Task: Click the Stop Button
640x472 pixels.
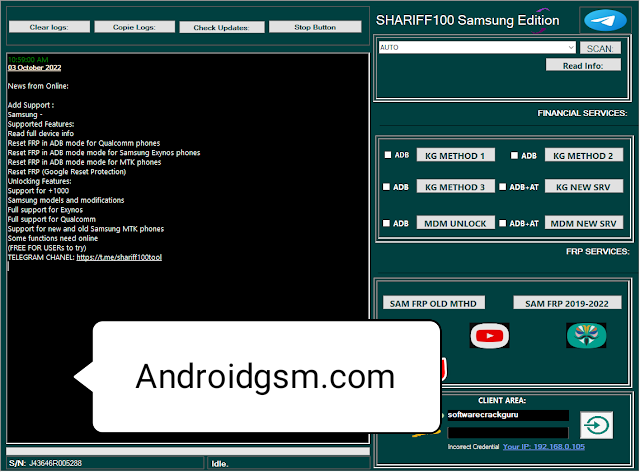Action: [315, 27]
